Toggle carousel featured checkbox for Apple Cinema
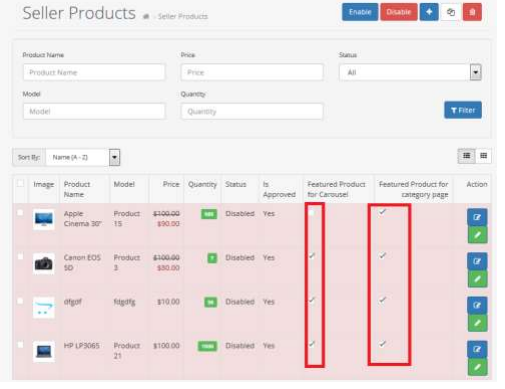The width and height of the screenshot is (505, 389). tap(311, 212)
